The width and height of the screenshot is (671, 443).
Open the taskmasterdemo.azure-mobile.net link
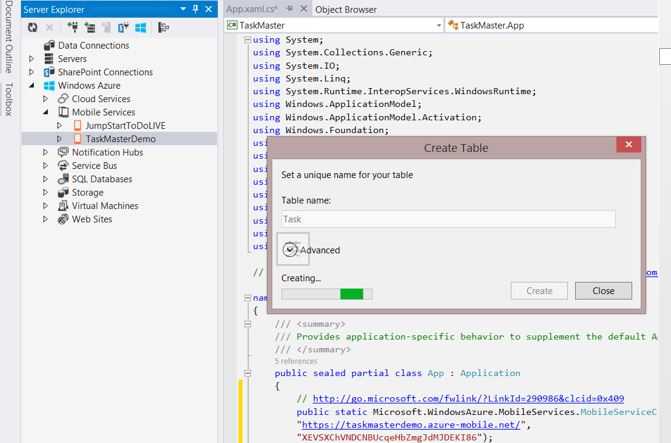coord(411,425)
